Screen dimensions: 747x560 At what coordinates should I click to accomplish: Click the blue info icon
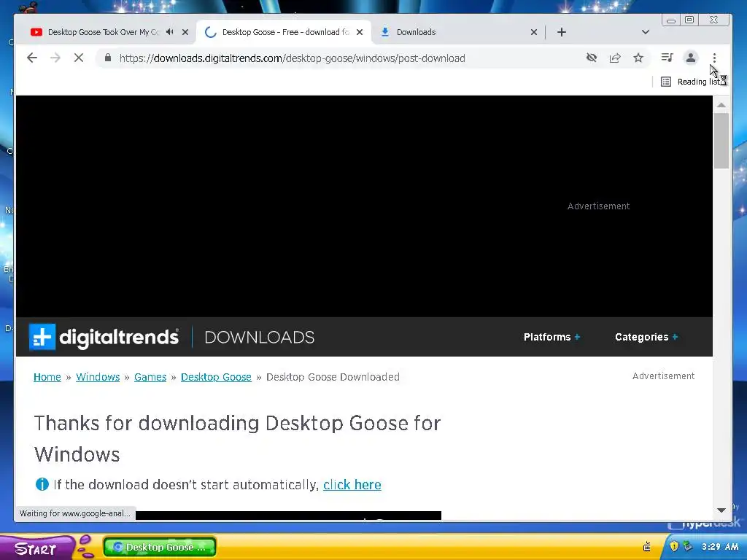point(42,484)
